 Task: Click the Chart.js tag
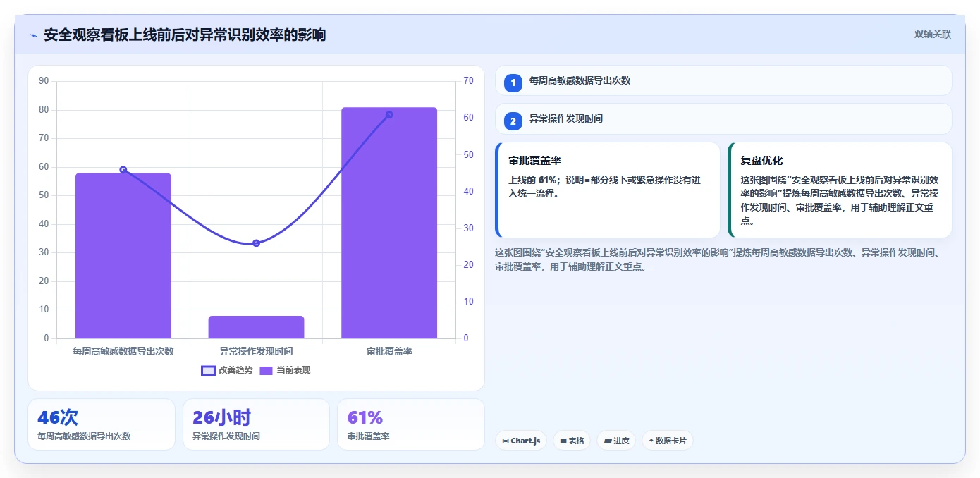[x=521, y=441]
